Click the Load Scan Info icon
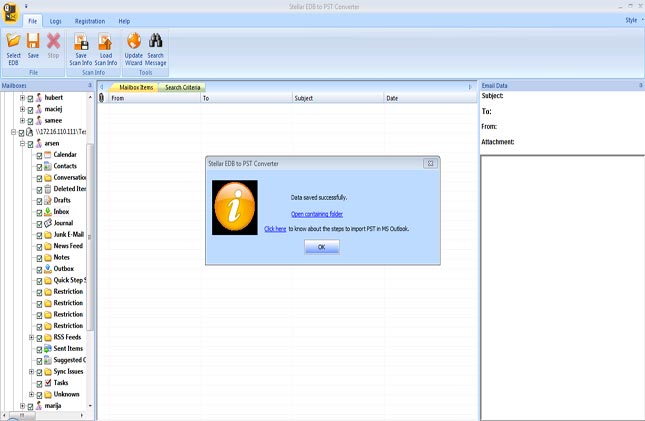Screen dimensions: 645x421 tap(105, 42)
